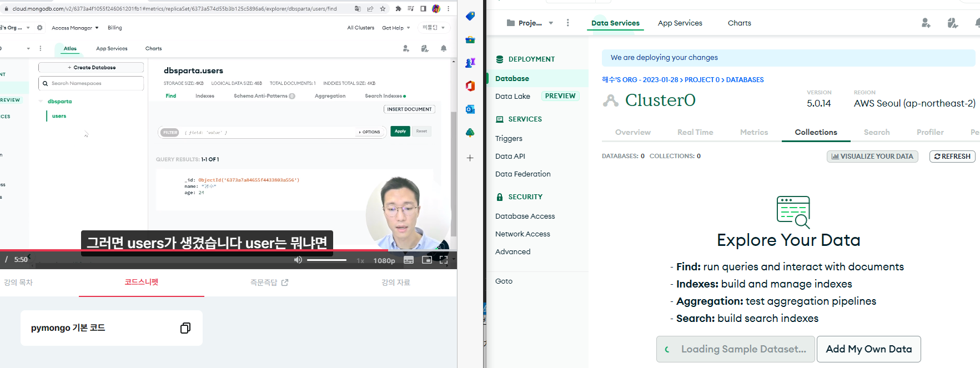Open the browser extensions puzzle icon

tap(398, 9)
